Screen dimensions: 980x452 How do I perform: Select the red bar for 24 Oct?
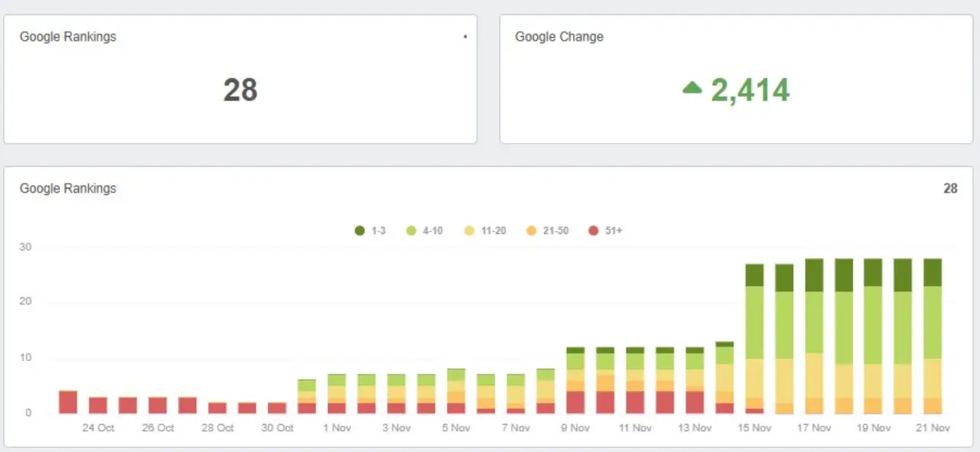pyautogui.click(x=98, y=405)
